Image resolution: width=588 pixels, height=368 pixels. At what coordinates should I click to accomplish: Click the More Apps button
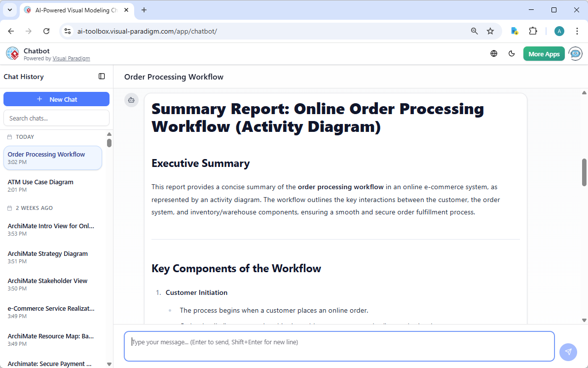(x=544, y=53)
